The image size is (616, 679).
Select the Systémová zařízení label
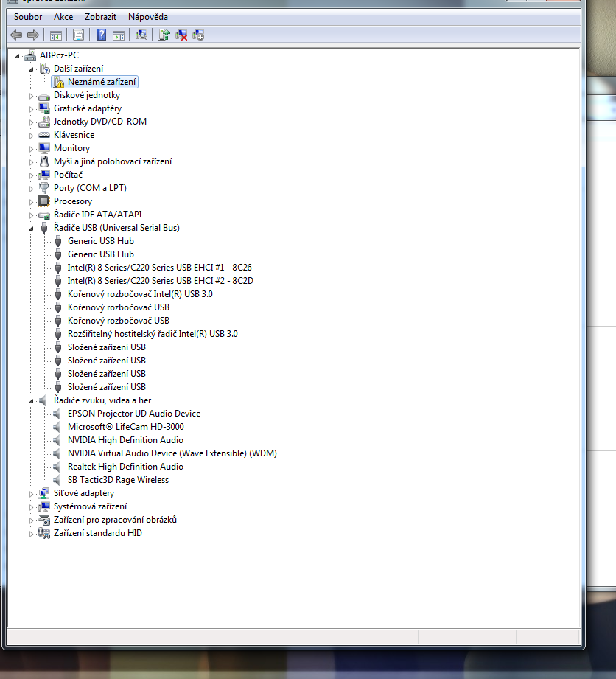point(90,506)
